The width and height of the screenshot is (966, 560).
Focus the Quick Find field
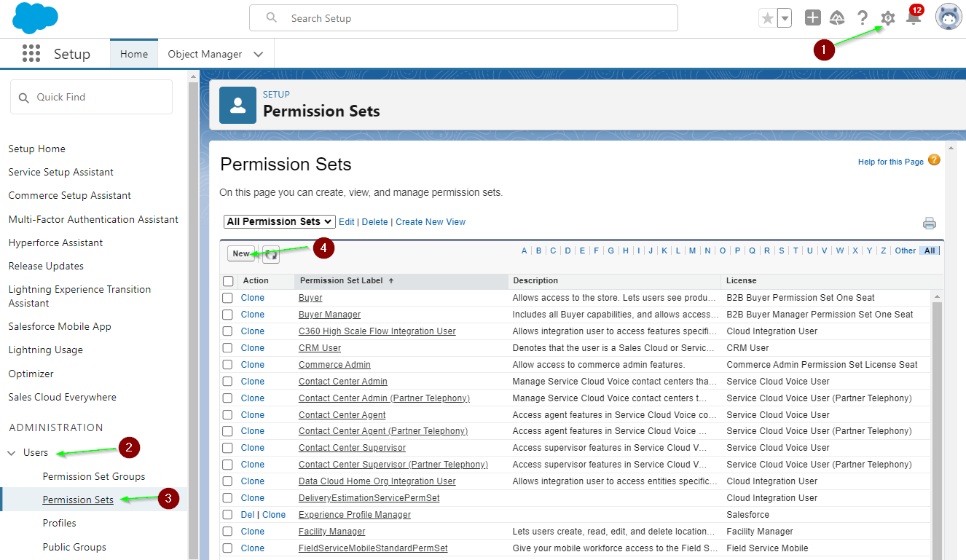pos(91,97)
